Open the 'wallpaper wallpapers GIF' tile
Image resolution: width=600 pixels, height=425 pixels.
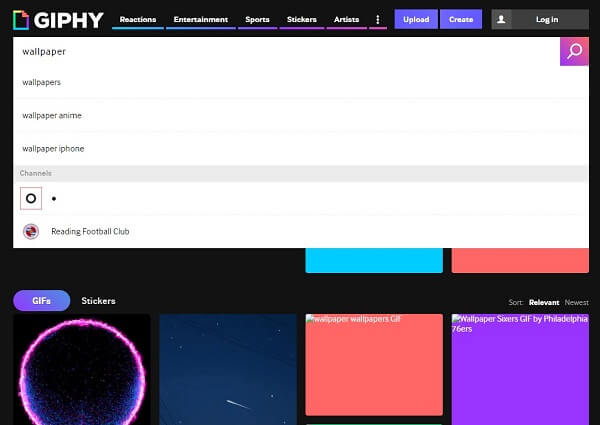tap(374, 365)
